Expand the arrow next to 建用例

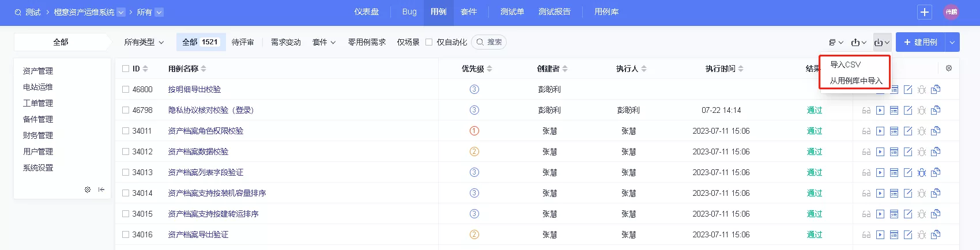click(x=952, y=42)
